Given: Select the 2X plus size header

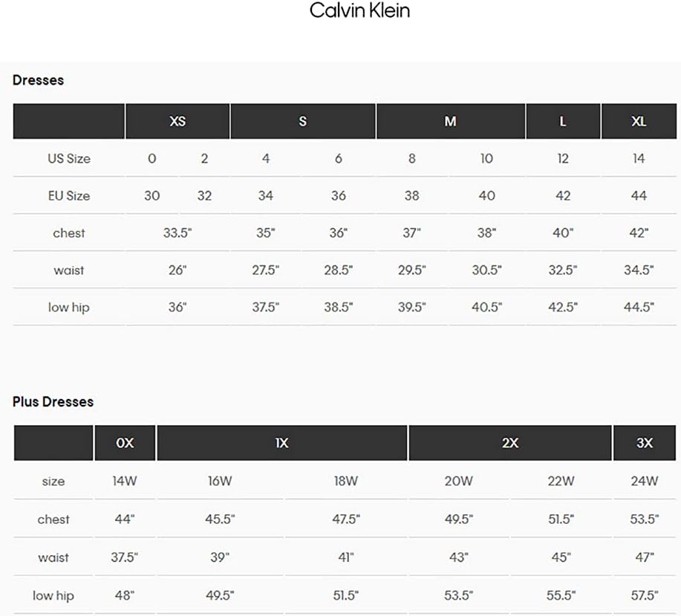Looking at the screenshot, I should pos(510,443).
